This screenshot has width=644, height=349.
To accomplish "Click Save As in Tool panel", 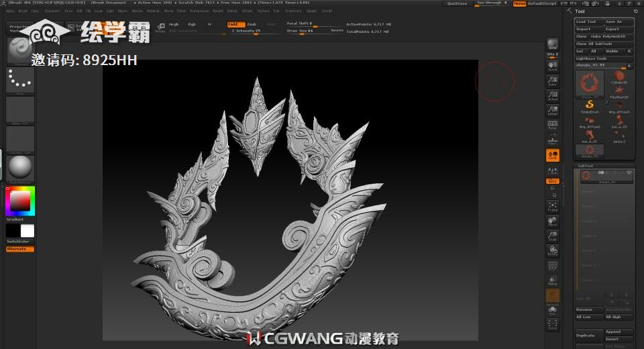I will pos(619,21).
